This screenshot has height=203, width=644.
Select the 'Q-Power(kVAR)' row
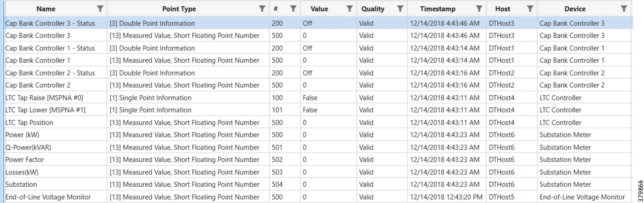[x=318, y=147]
